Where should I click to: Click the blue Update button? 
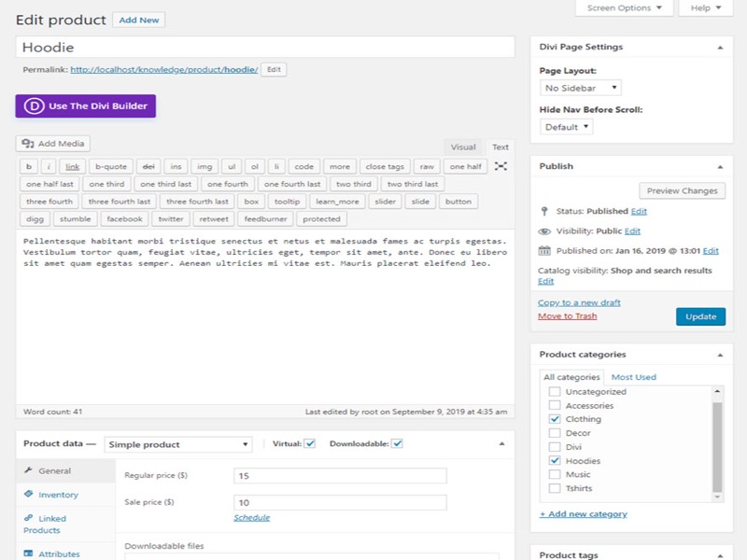click(700, 316)
